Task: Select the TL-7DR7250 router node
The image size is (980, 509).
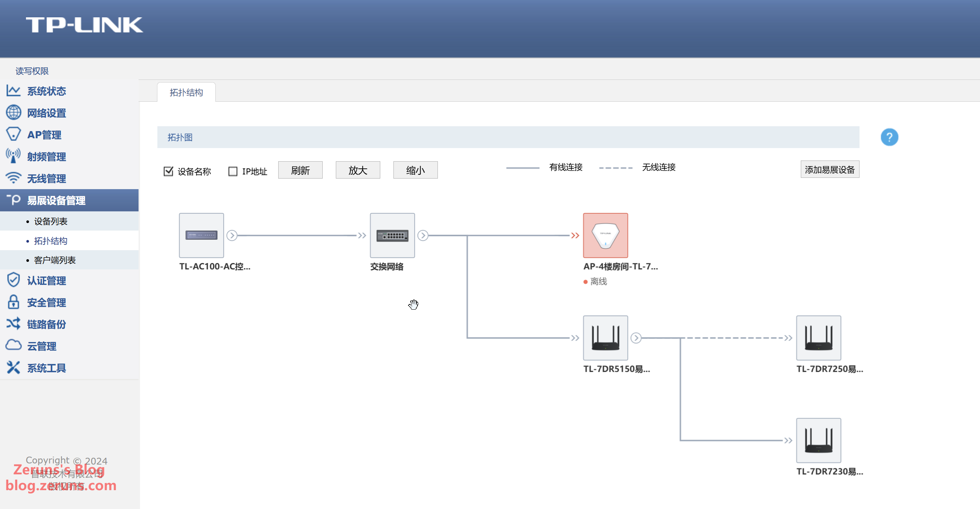Action: tap(818, 338)
